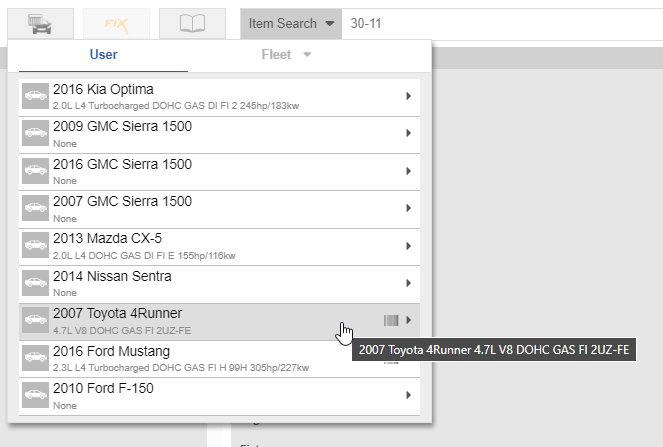This screenshot has height=447, width=663.
Task: Click car icon beside 2014 Nissan Sentra
Action: (x=36, y=283)
